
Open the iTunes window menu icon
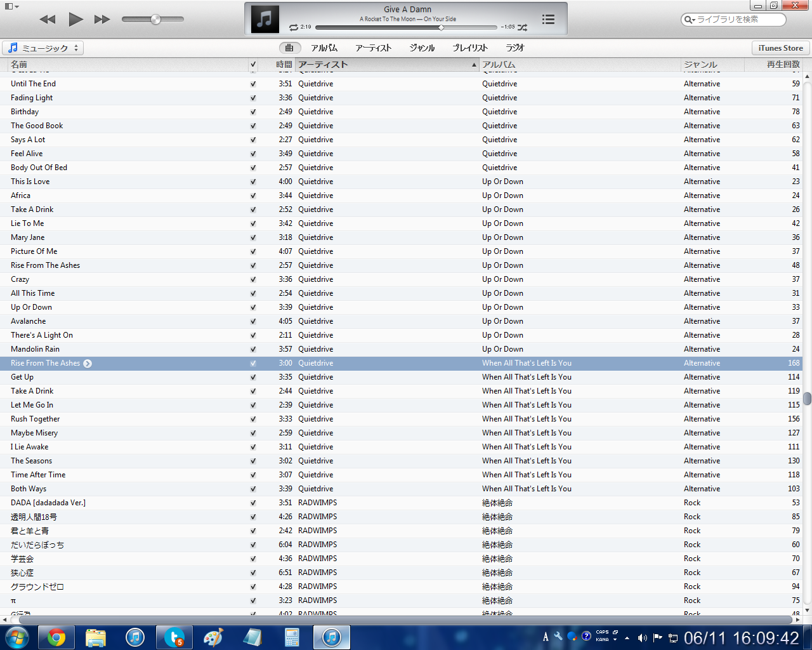11,6
